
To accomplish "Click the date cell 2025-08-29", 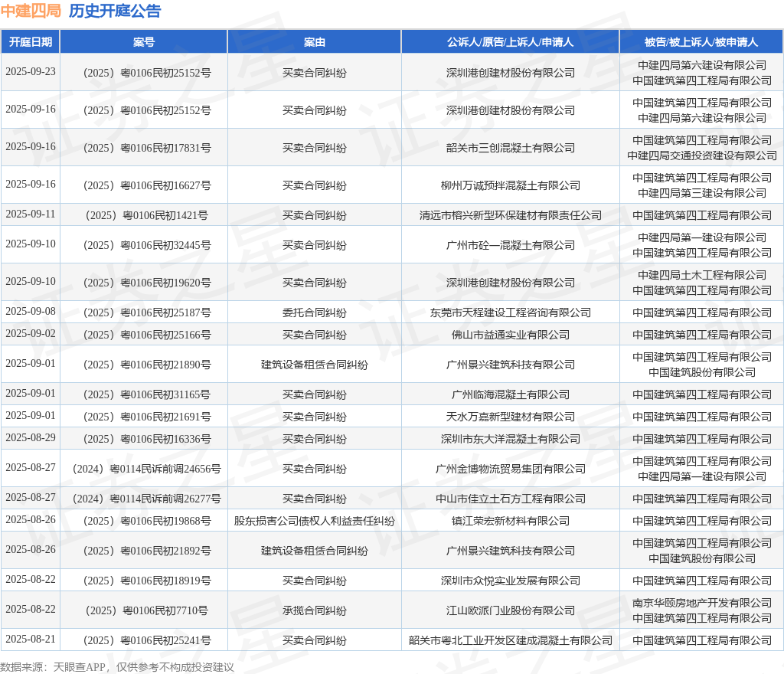I will point(31,437).
